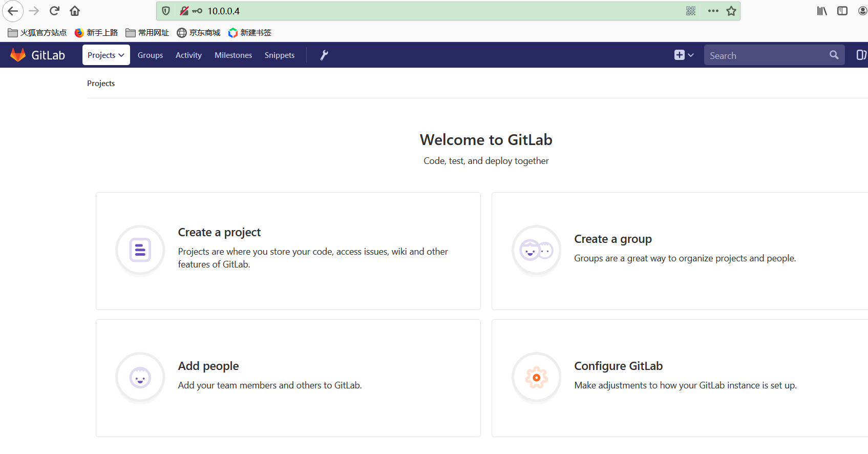868x454 pixels.
Task: Click the saved password key icon
Action: [x=198, y=11]
